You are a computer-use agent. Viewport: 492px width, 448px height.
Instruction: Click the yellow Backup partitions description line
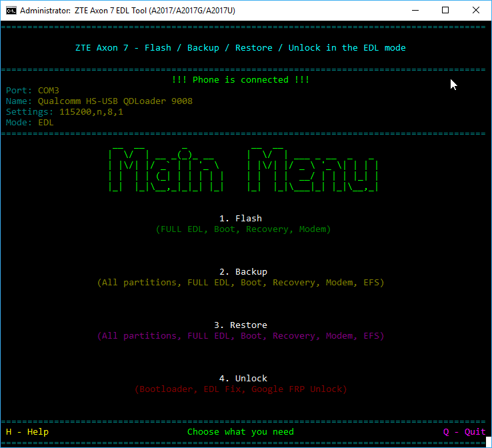click(241, 283)
